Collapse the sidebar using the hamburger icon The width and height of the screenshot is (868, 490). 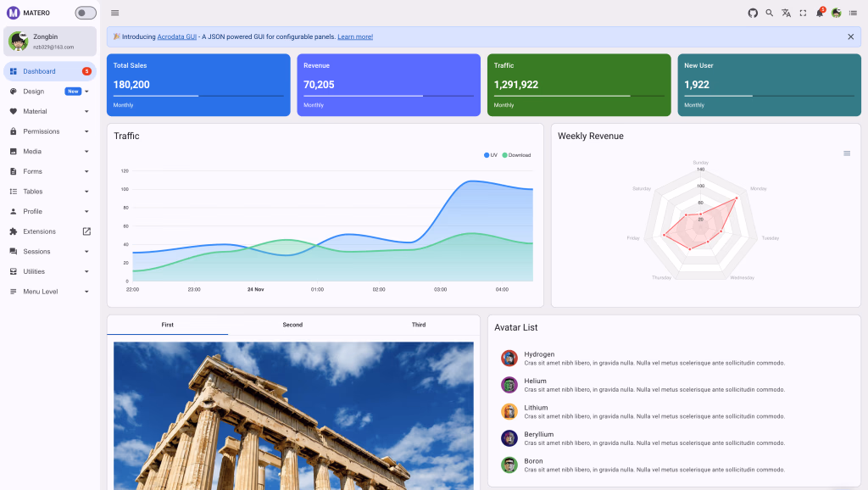[114, 13]
